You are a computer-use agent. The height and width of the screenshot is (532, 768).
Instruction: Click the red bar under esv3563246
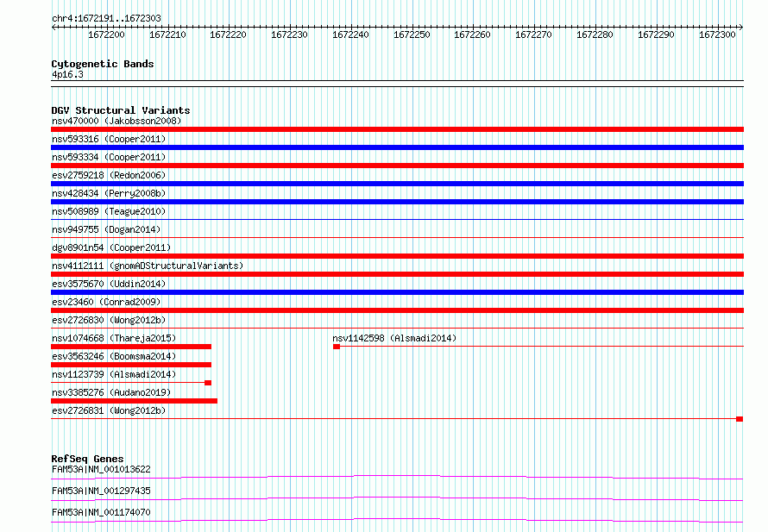point(131,365)
